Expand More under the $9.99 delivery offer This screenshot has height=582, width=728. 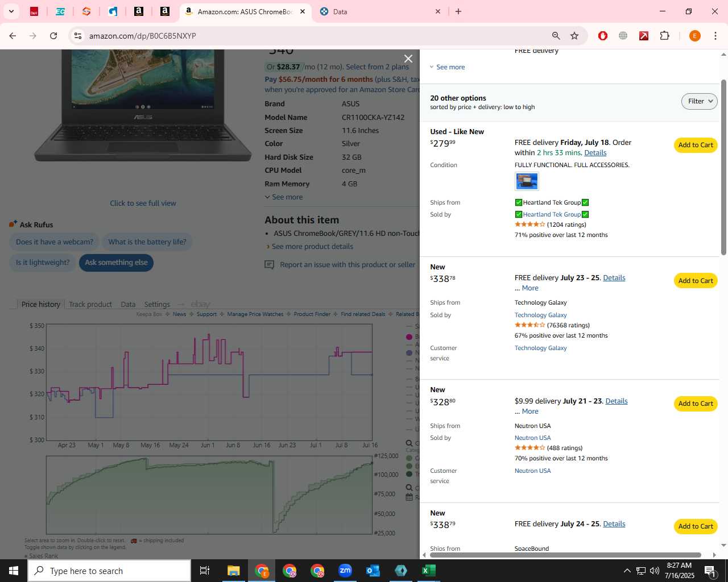tap(530, 411)
